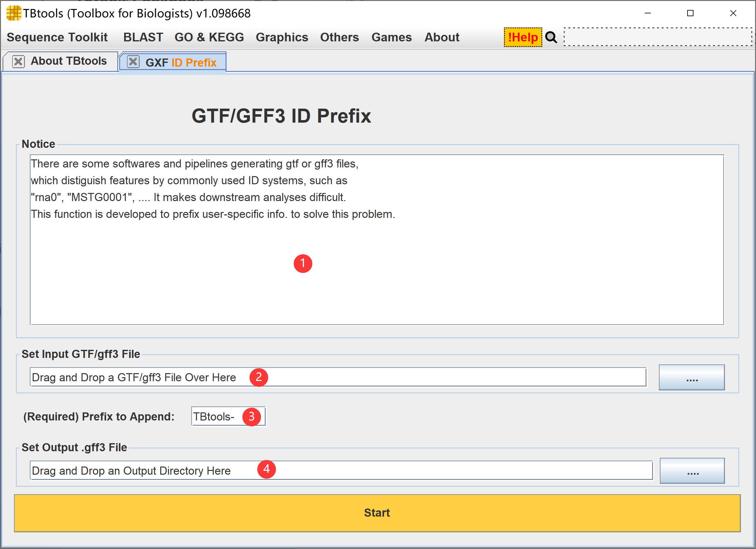This screenshot has width=756, height=549.
Task: Close the GXF ID Prefix tab
Action: click(x=133, y=62)
